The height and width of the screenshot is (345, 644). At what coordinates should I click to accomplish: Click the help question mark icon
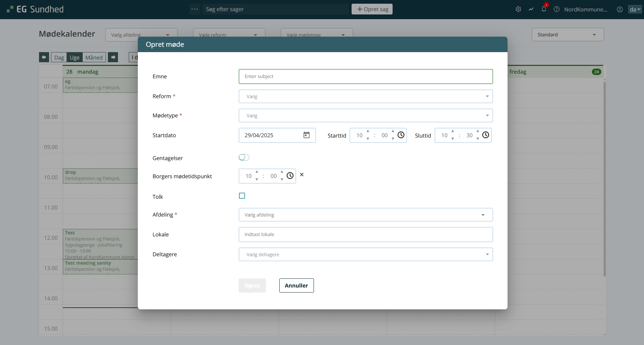point(556,9)
